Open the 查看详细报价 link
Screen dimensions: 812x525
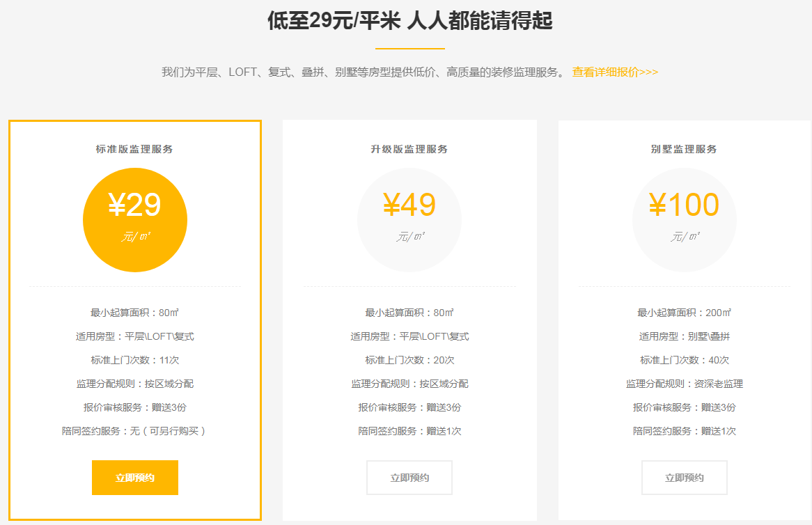614,71
